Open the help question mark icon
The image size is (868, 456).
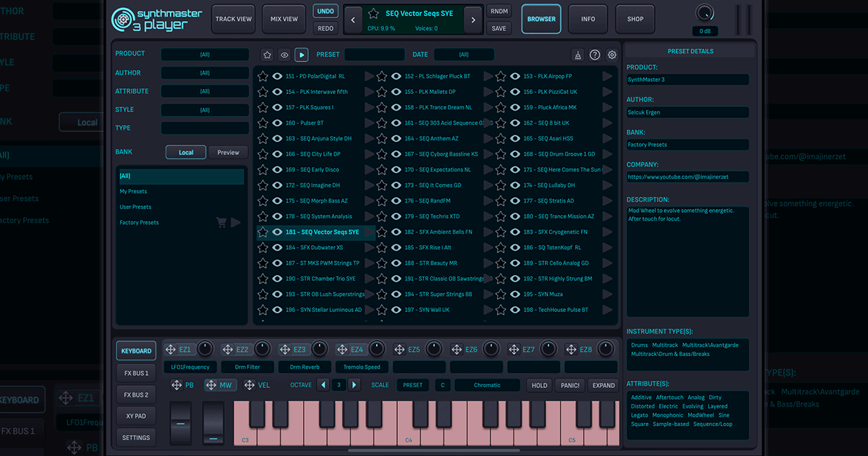click(x=595, y=55)
